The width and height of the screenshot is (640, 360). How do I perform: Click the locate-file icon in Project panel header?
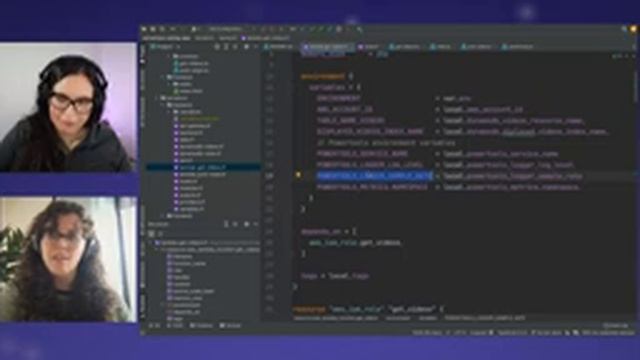tap(218, 47)
